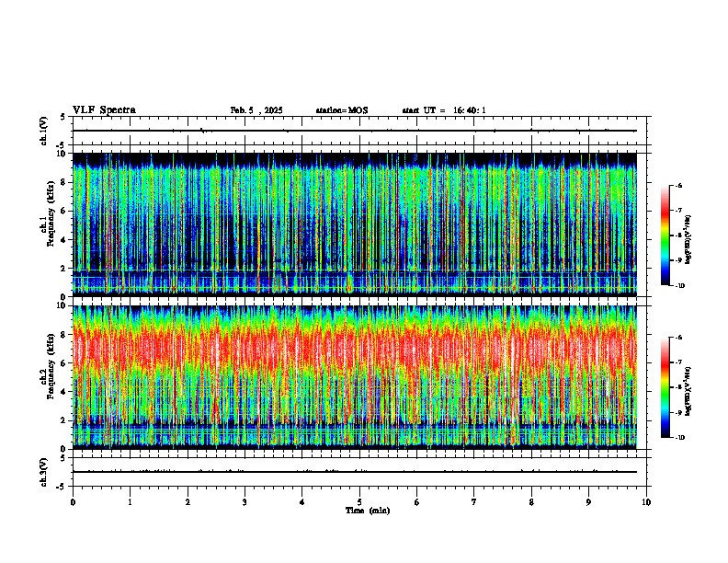Click the "-7" value on ch.2 colorbar
The height and width of the screenshot is (563, 728).
678,362
